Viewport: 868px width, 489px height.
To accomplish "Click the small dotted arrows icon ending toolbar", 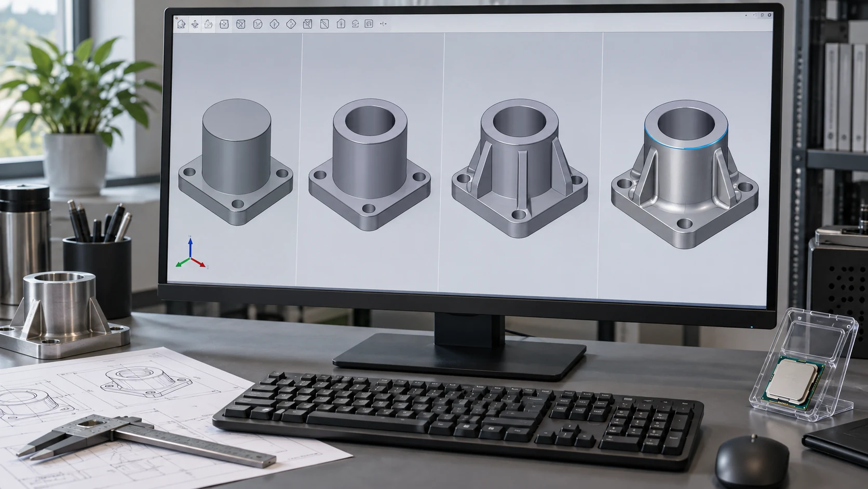I will click(383, 24).
